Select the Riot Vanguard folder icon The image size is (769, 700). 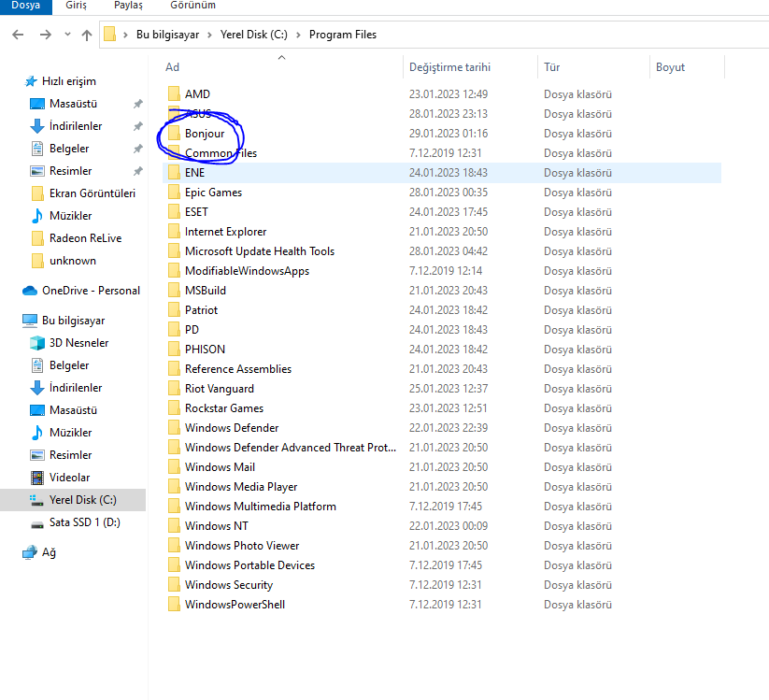click(174, 388)
